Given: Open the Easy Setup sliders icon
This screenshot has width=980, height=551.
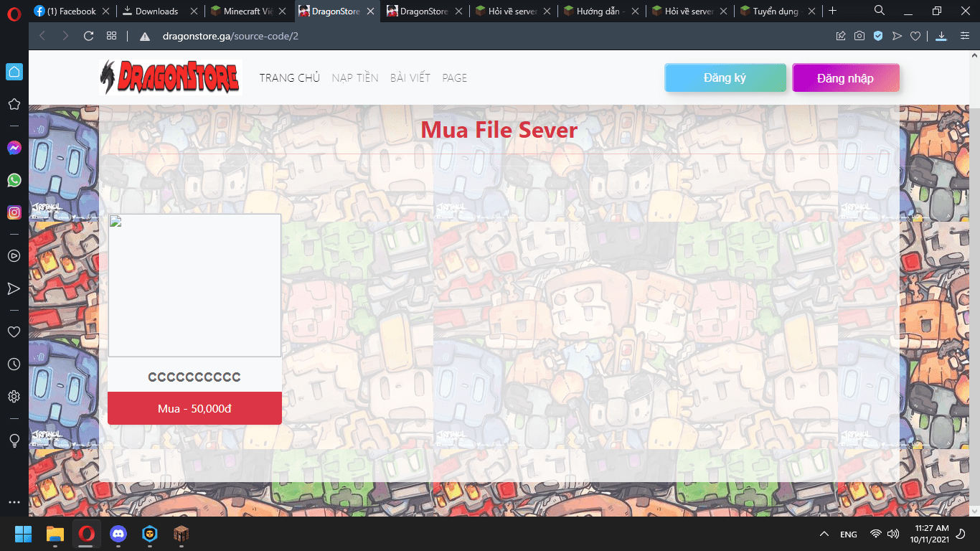Looking at the screenshot, I should (x=966, y=36).
